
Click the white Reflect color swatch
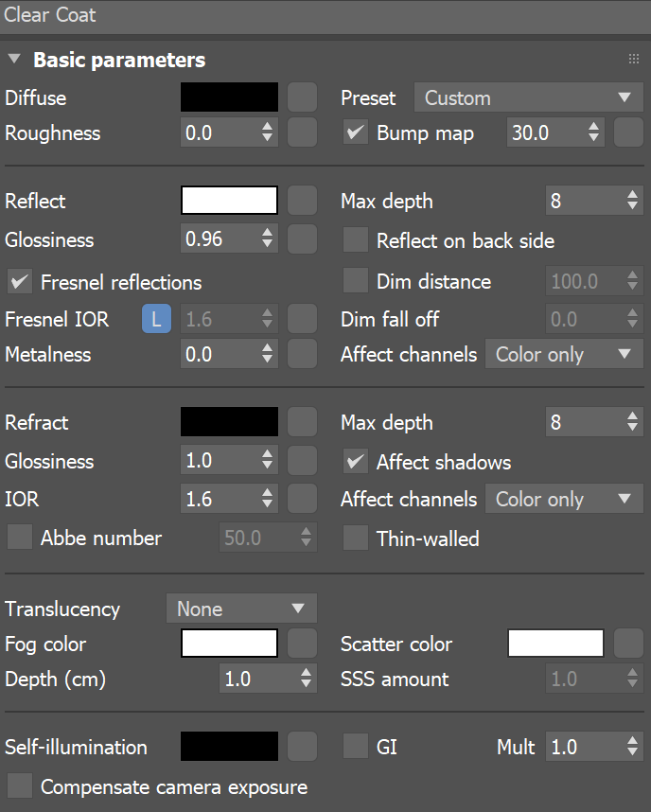(x=230, y=201)
